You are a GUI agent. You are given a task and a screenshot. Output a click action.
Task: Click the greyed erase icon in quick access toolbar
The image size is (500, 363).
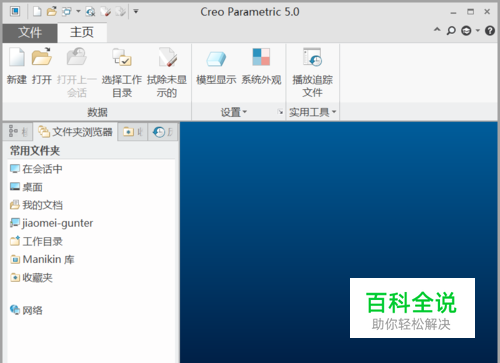point(121,12)
